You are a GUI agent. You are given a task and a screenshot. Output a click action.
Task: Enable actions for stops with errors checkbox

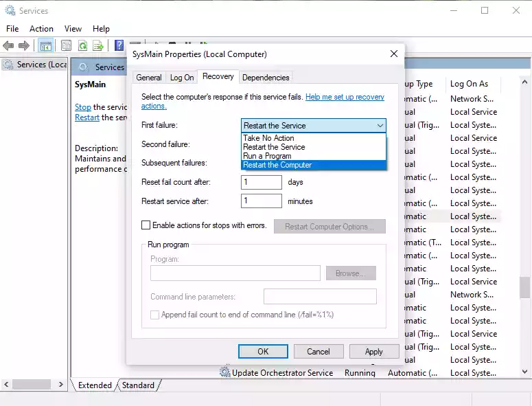[146, 225]
